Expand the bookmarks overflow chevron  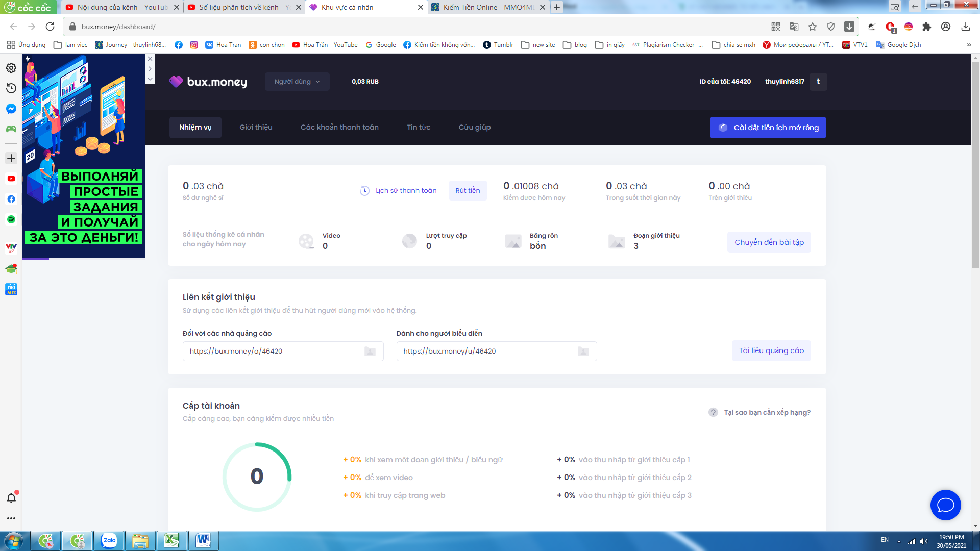[x=969, y=45]
